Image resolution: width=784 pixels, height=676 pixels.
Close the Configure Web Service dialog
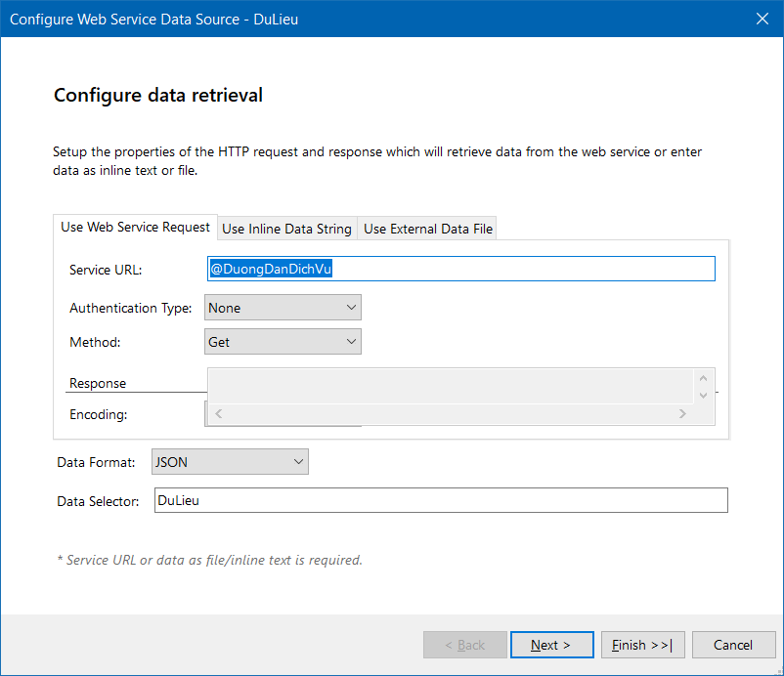pyautogui.click(x=762, y=19)
